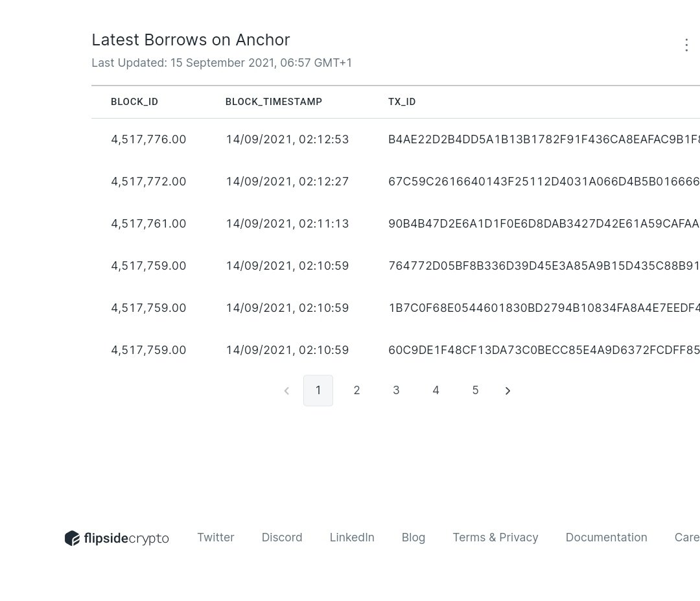The height and width of the screenshot is (601, 700).
Task: Click the flipsidecrypto logo
Action: 117,538
